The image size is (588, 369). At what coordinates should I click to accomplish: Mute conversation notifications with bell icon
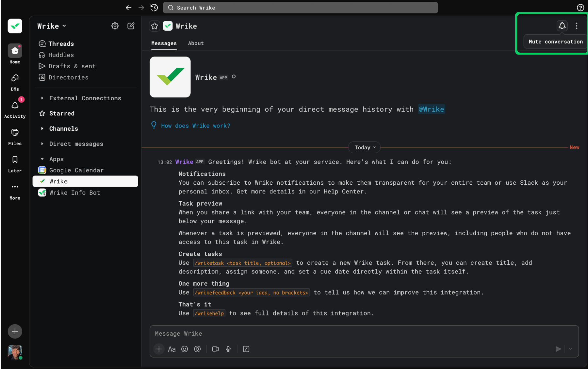[562, 25]
